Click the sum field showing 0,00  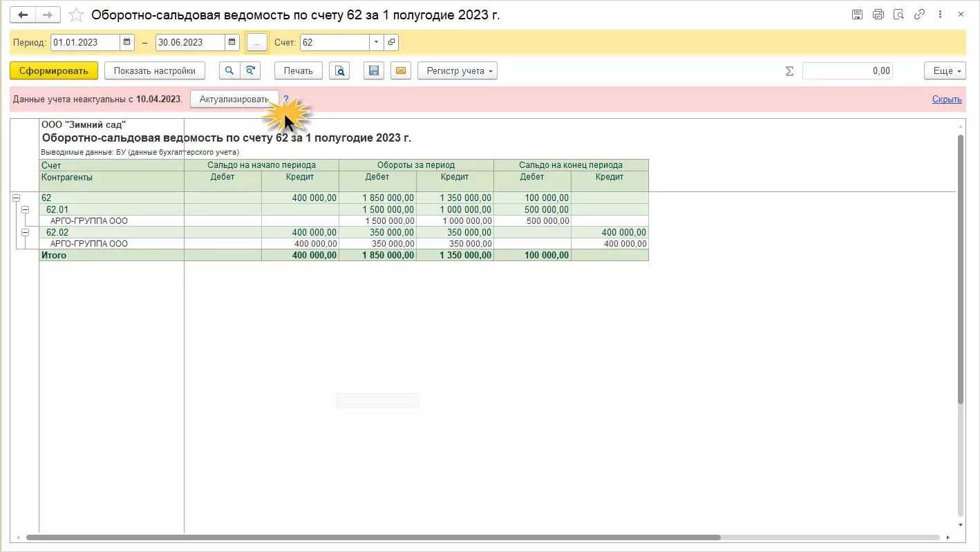click(847, 70)
